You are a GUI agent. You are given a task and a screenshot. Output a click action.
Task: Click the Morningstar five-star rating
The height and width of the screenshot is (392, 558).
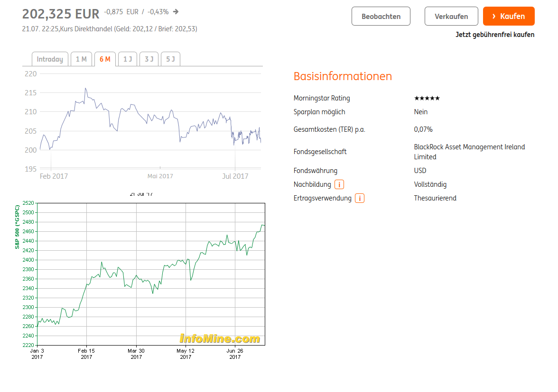[x=427, y=98]
